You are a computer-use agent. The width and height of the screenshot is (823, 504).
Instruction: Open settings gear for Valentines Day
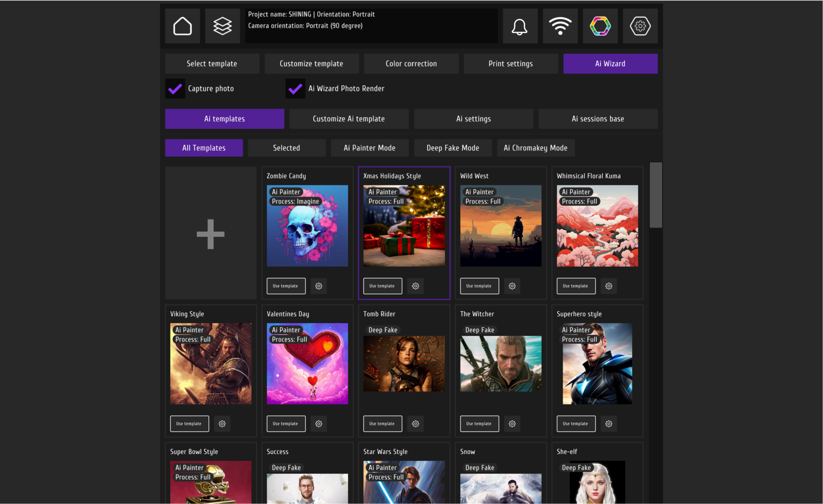(319, 424)
